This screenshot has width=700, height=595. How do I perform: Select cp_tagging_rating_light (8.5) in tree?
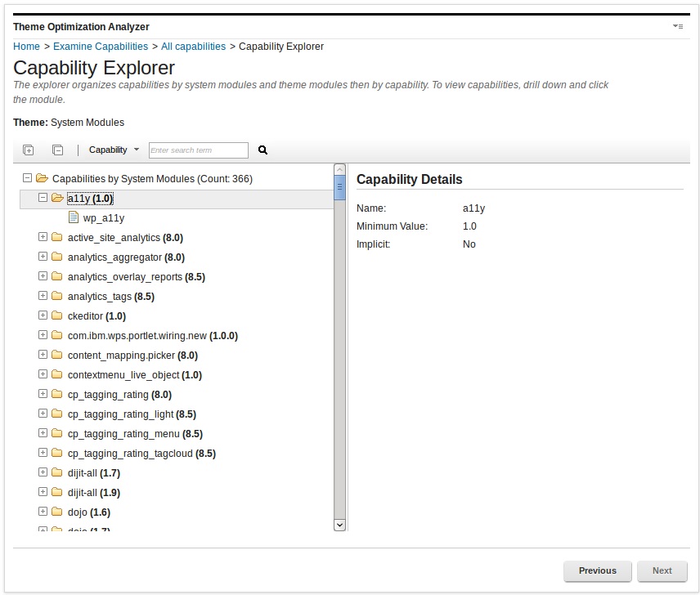(x=132, y=414)
